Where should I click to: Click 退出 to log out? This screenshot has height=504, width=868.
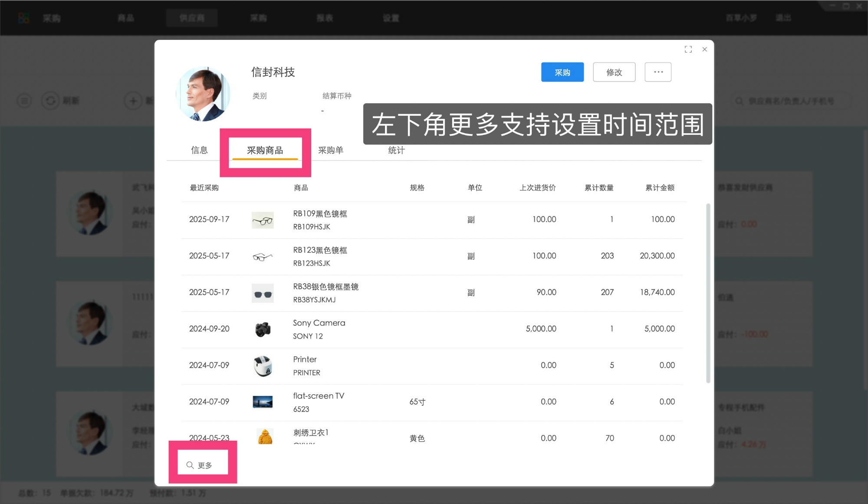click(x=783, y=18)
